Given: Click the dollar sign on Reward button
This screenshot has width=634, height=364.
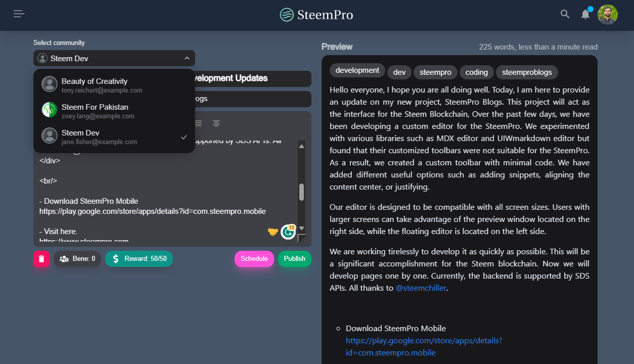Looking at the screenshot, I should pyautogui.click(x=116, y=259).
